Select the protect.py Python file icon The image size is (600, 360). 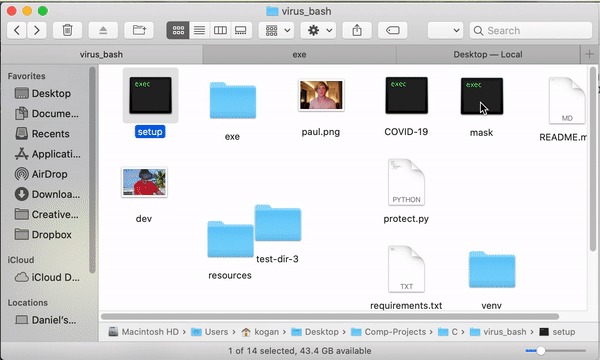point(406,182)
